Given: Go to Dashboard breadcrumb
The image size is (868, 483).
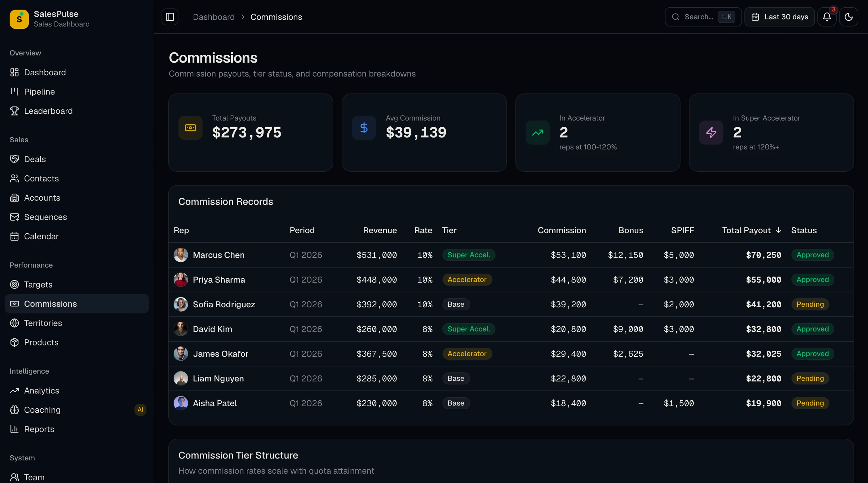Looking at the screenshot, I should click(x=214, y=17).
